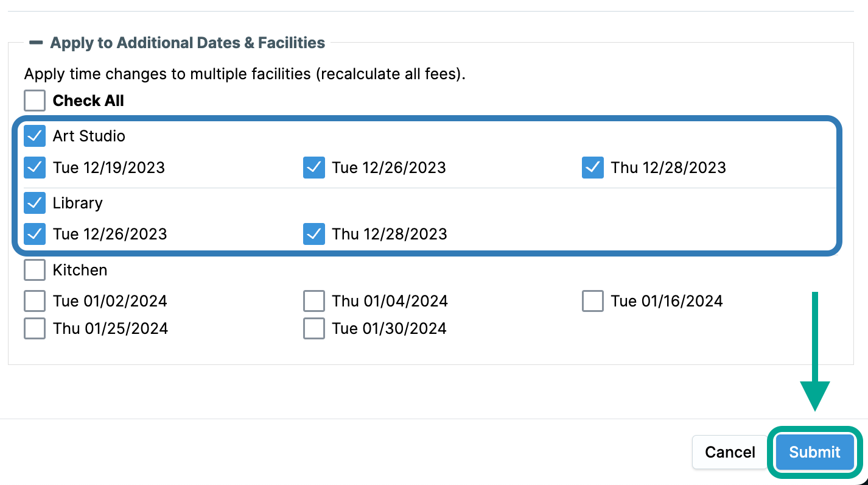This screenshot has width=868, height=485.
Task: Uncheck the Art Studio facility checkbox
Action: 35,136
